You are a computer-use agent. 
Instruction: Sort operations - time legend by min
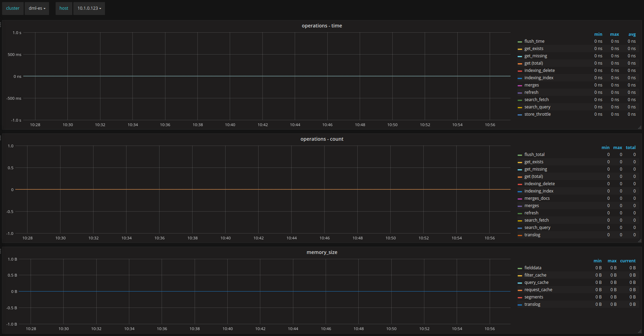pyautogui.click(x=598, y=34)
